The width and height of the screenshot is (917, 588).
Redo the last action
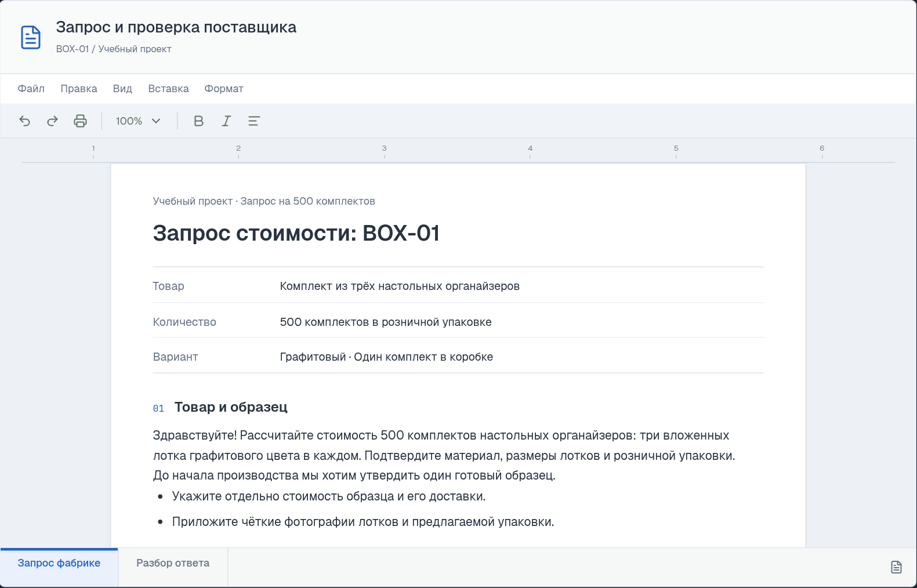click(x=53, y=121)
